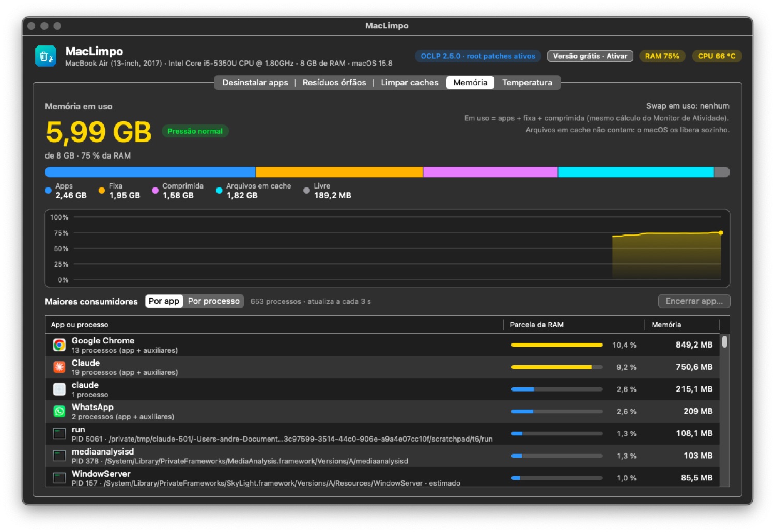The height and width of the screenshot is (532, 775).
Task: Click '19 processos (app + auxiliares)' subtitle
Action: pyautogui.click(x=125, y=372)
